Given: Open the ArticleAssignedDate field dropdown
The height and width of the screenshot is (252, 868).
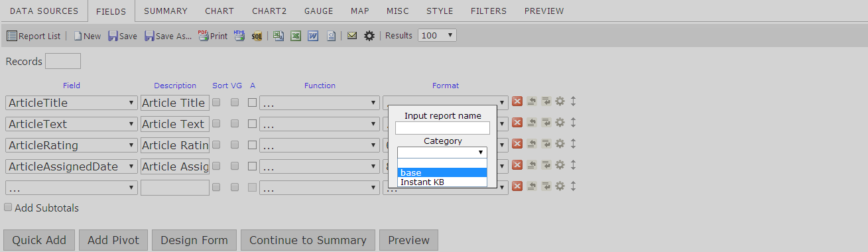Looking at the screenshot, I should (x=72, y=166).
